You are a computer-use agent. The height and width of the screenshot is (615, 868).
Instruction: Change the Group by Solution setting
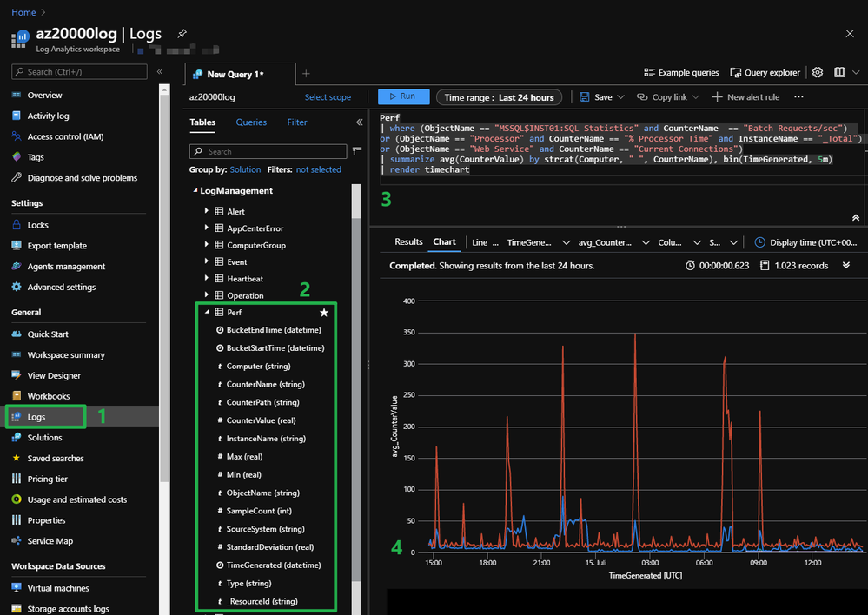point(245,170)
